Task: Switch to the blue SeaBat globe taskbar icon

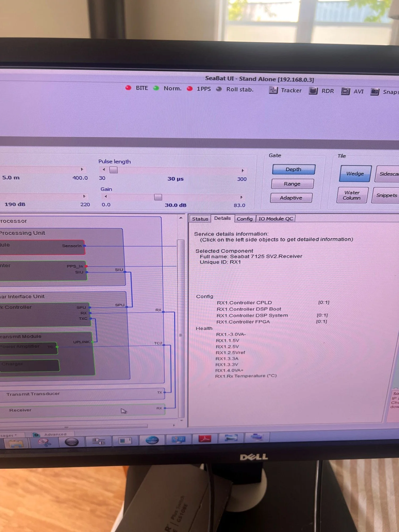Action: [152, 440]
